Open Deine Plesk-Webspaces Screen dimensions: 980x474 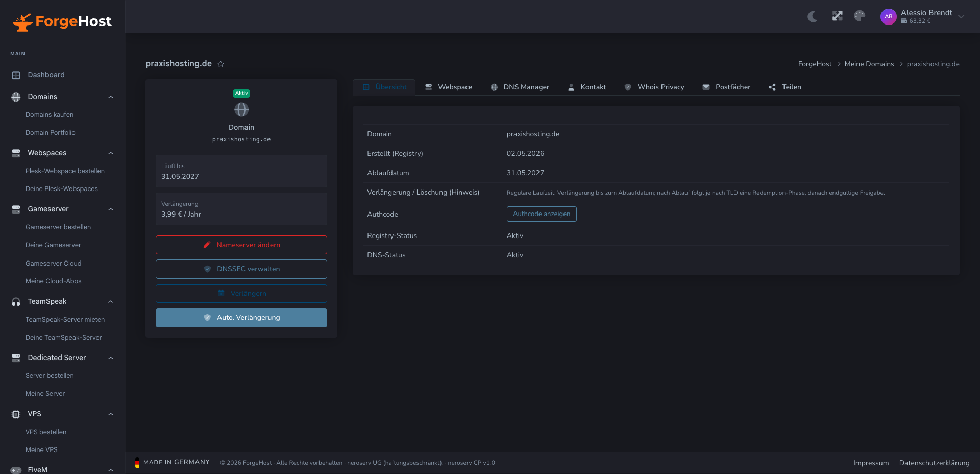pyautogui.click(x=62, y=189)
